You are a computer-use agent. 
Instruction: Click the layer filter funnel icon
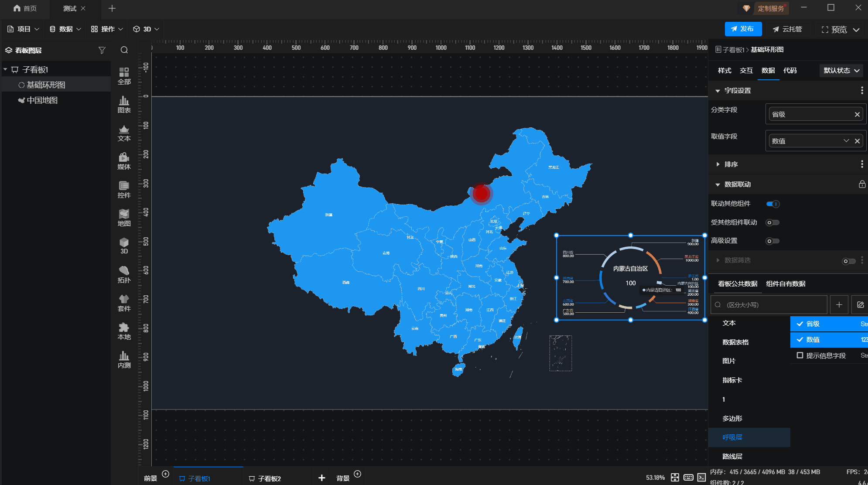pyautogui.click(x=102, y=50)
